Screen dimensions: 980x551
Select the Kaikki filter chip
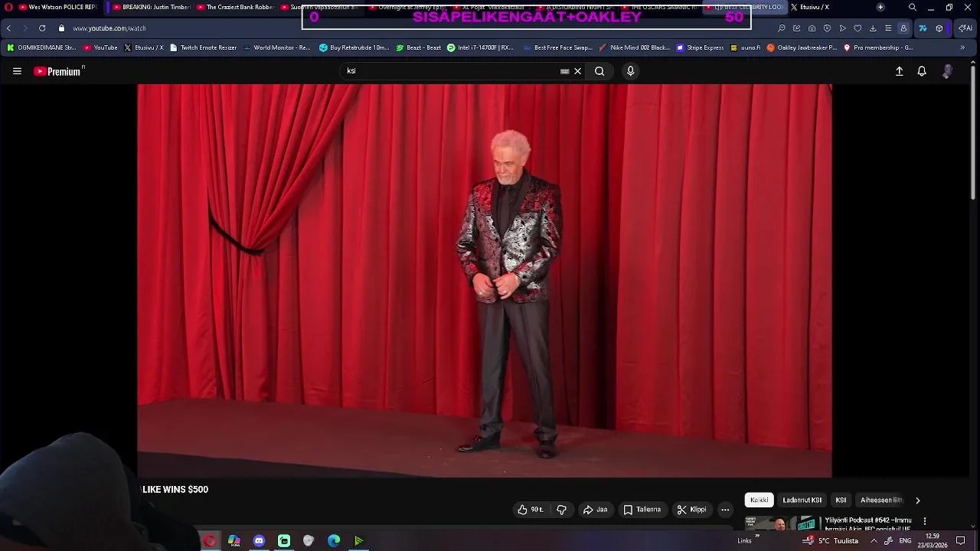pyautogui.click(x=759, y=500)
